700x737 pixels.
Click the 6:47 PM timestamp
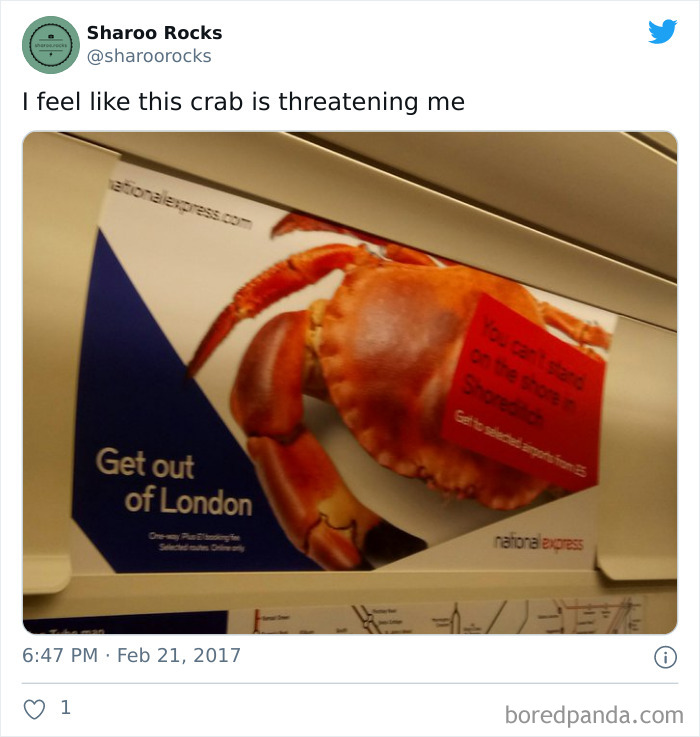[60, 655]
